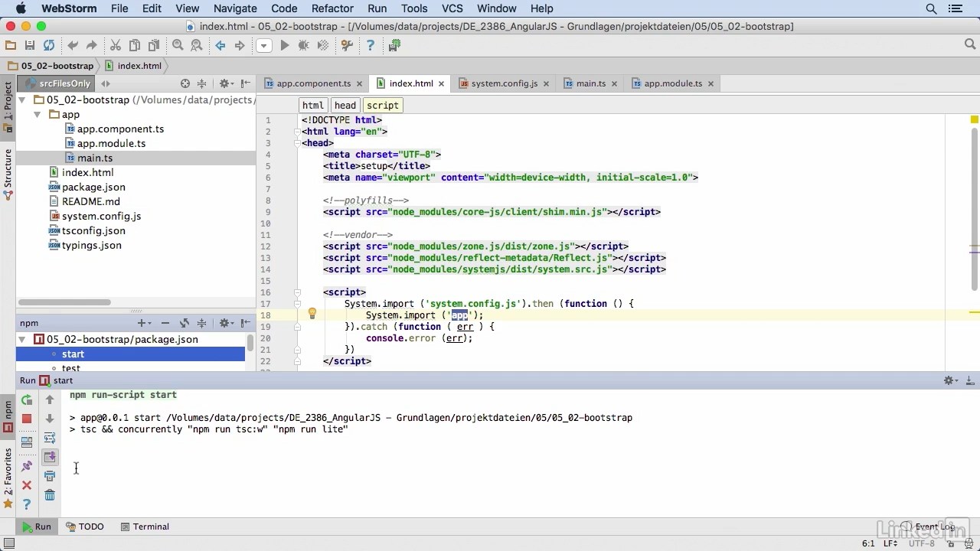980x551 pixels.
Task: Click the Undo arrow in toolbar
Action: click(x=73, y=46)
